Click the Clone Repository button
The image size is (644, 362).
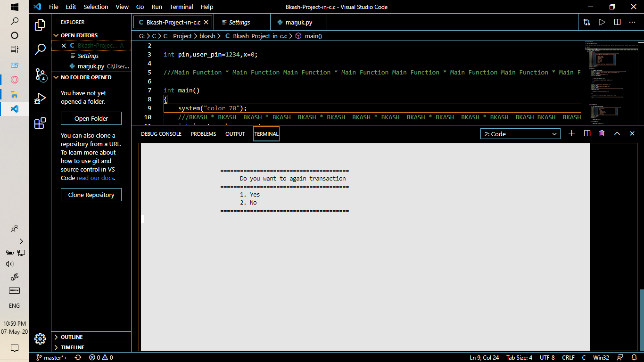[x=91, y=195]
